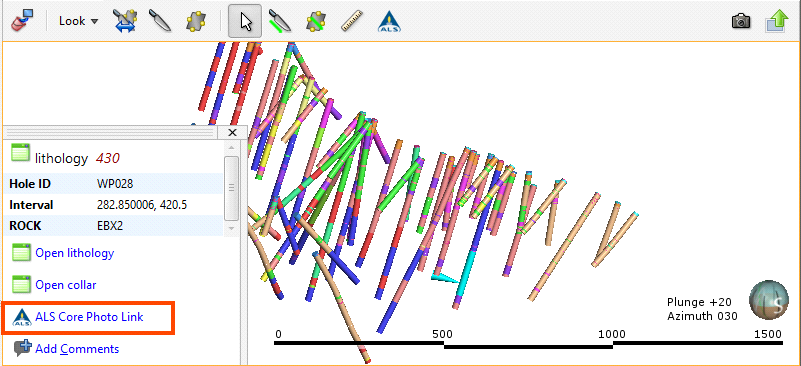Activate the Select arrow tool
Viewport: 801px width, 366px height.
(246, 21)
